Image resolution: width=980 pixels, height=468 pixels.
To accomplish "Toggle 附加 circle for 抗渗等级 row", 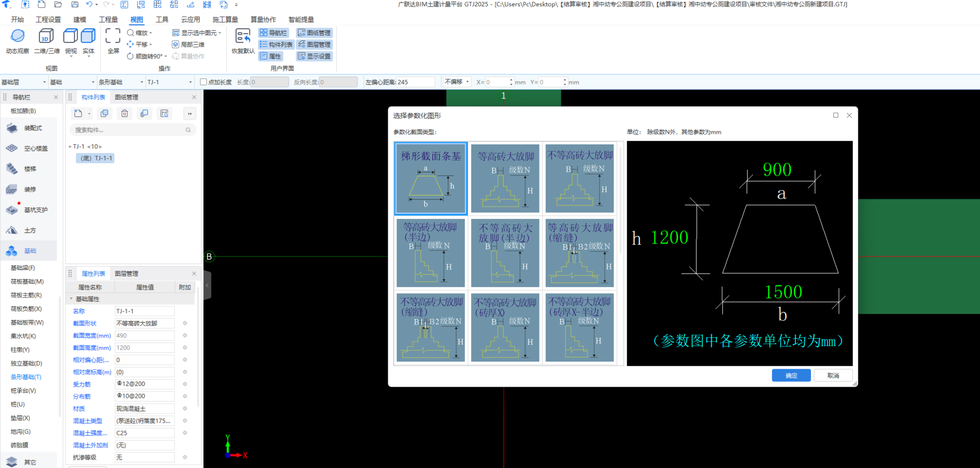I will pyautogui.click(x=185, y=457).
